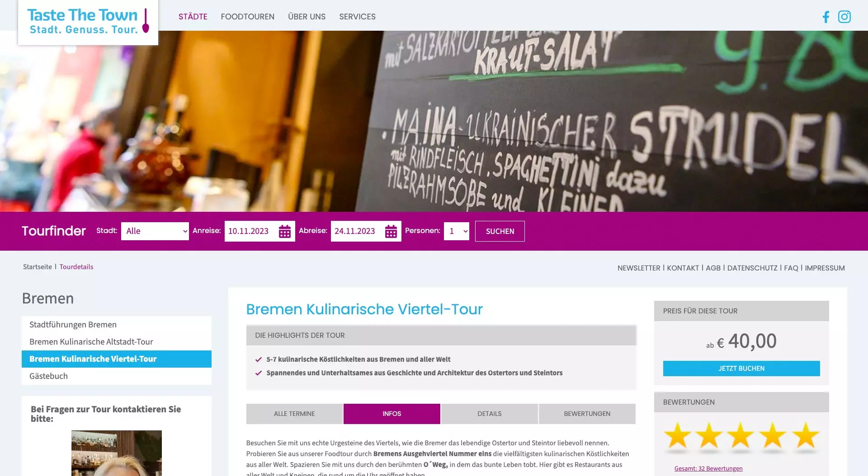Open the Instagram profile icon
This screenshot has width=868, height=476.
click(x=844, y=17)
